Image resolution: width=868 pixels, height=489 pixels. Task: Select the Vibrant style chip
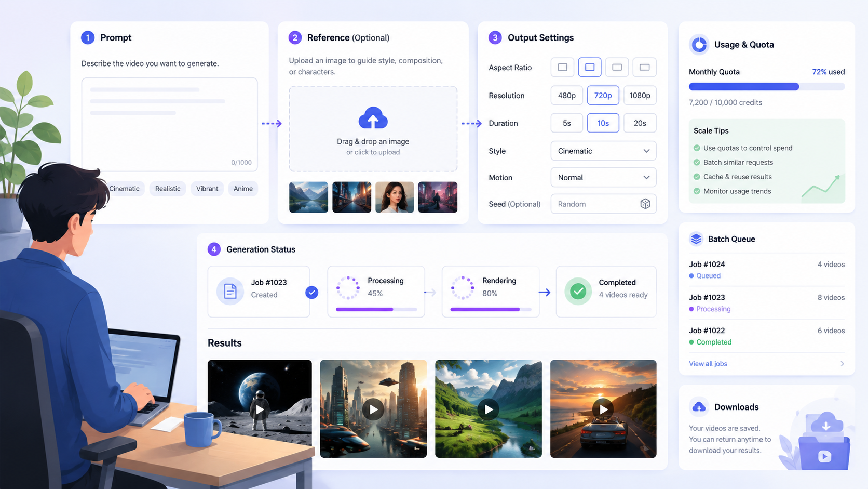(207, 189)
